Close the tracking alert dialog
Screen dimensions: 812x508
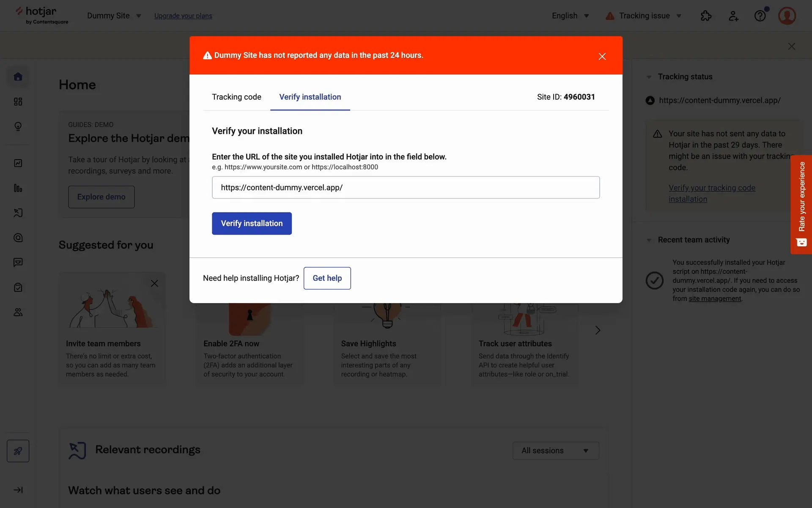pos(602,56)
